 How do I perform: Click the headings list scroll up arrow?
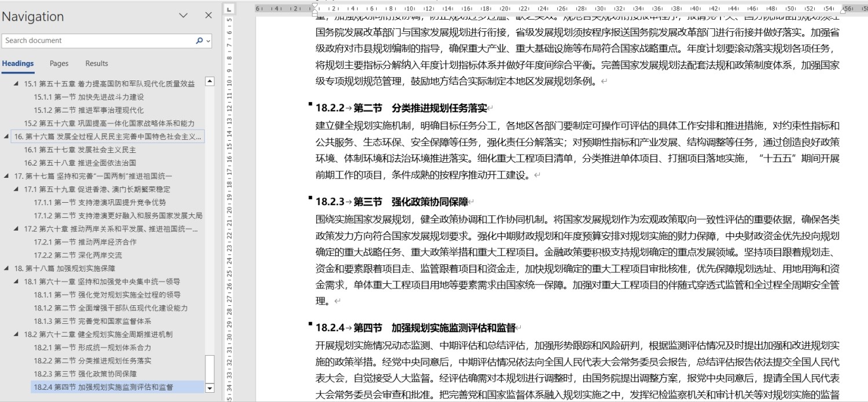209,82
